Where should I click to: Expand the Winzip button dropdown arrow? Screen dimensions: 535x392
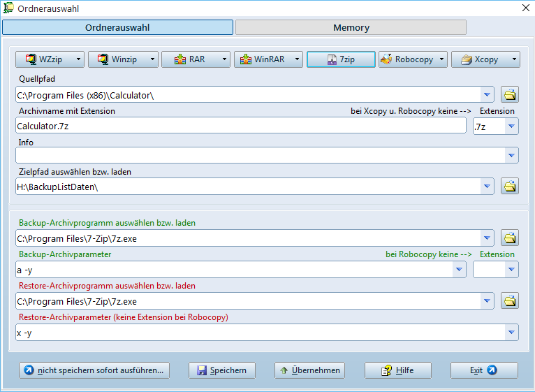point(152,59)
